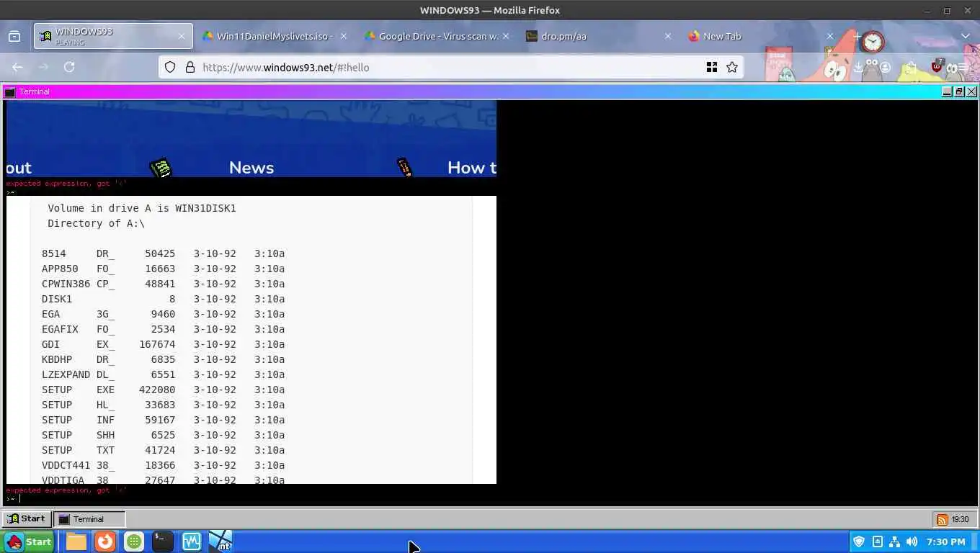
Task: Open the QR grid icon in address bar
Action: pos(712,67)
